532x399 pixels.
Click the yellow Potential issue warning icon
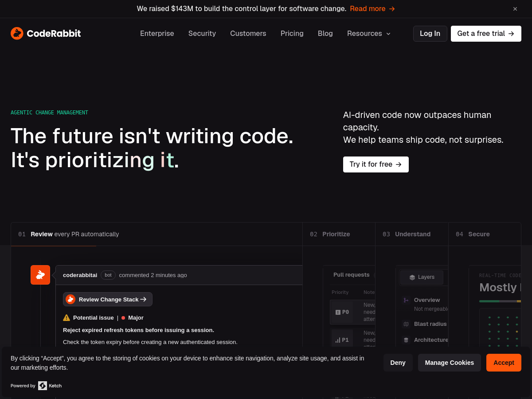[x=66, y=317]
